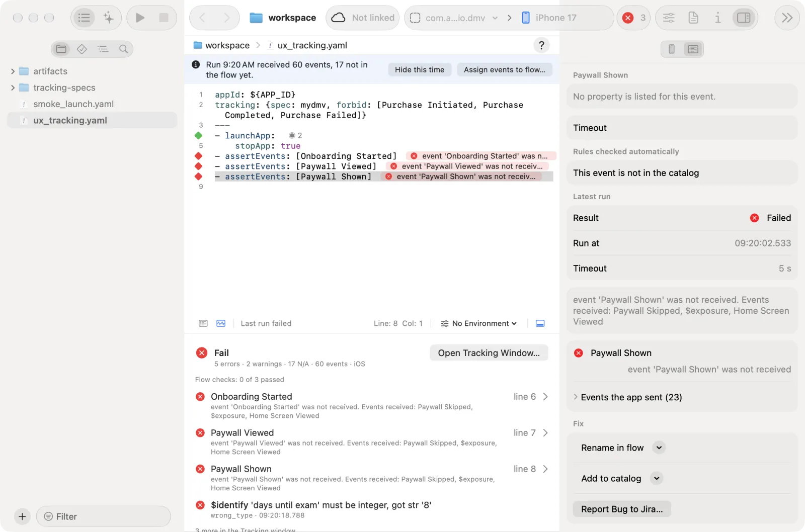Switch to the tag navigator tab
The image size is (805, 532).
point(82,49)
